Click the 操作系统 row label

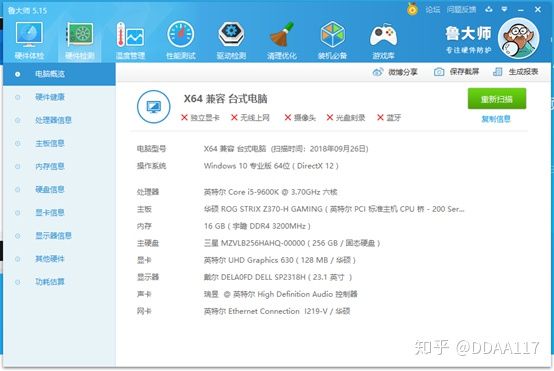pyautogui.click(x=151, y=166)
